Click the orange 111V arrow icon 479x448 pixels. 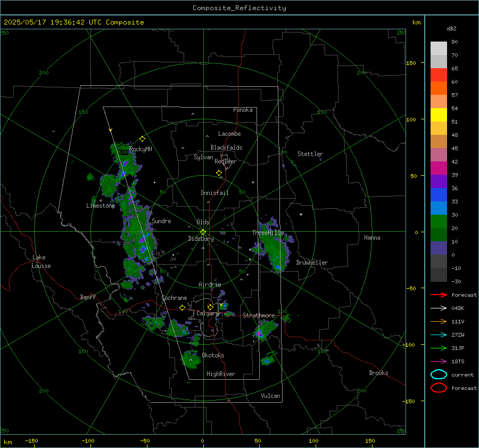click(439, 321)
